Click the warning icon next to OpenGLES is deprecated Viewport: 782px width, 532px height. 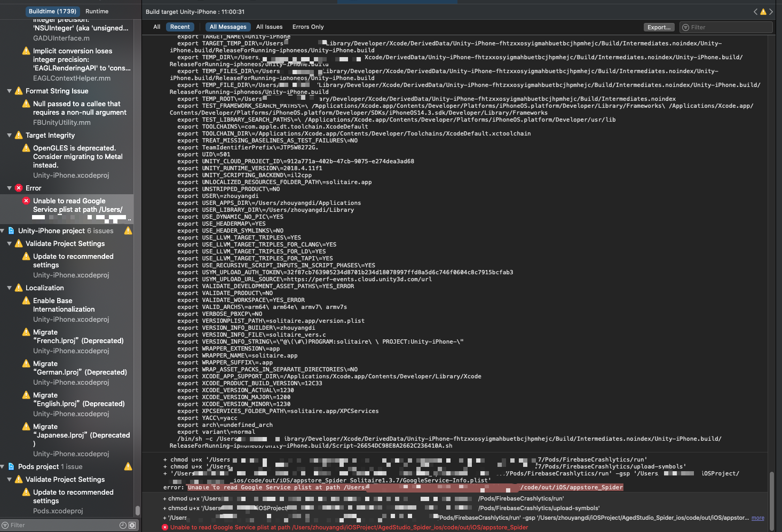tap(26, 148)
